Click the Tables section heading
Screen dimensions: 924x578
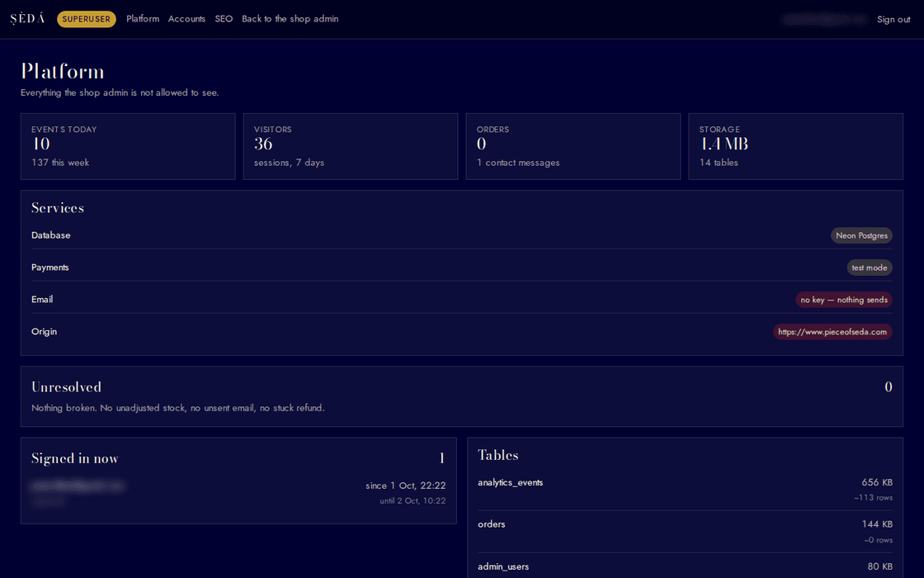tap(498, 455)
